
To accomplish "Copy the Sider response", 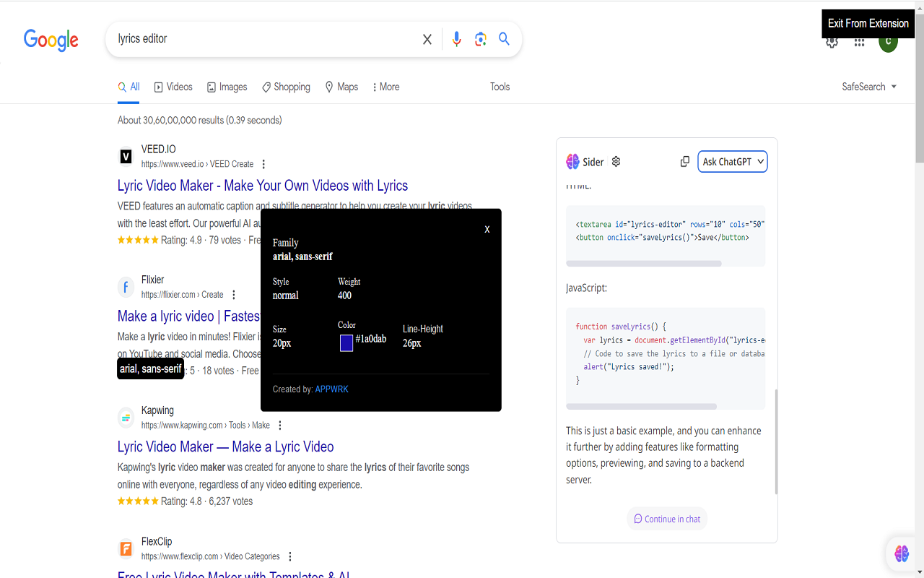I will click(685, 162).
